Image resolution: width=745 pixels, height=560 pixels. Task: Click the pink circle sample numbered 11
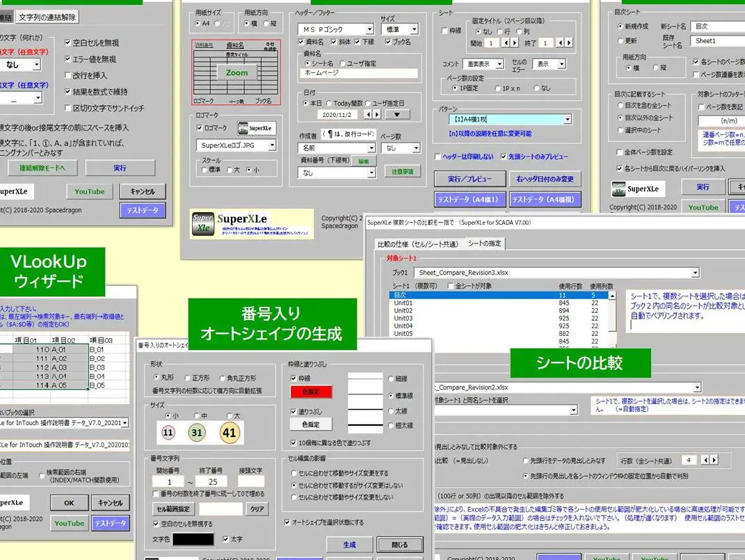click(x=168, y=433)
